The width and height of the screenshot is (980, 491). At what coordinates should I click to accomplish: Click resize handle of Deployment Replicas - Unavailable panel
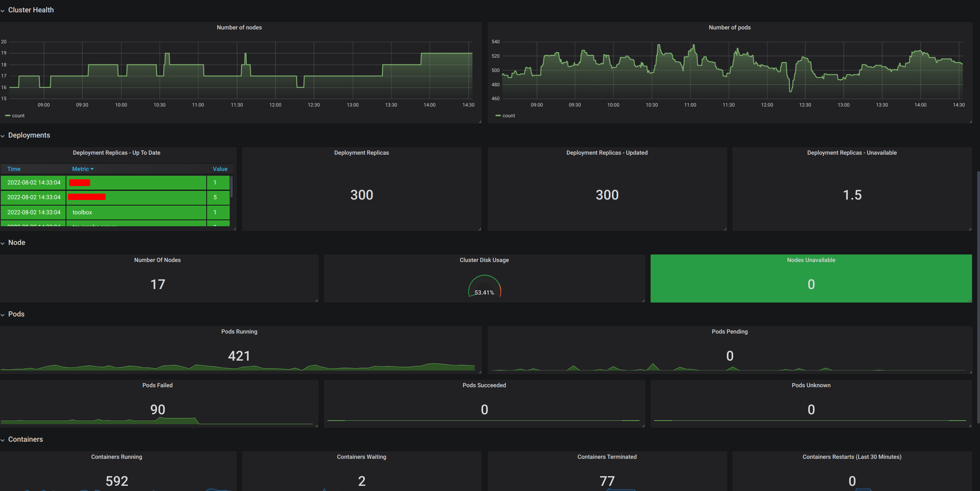pyautogui.click(x=970, y=229)
